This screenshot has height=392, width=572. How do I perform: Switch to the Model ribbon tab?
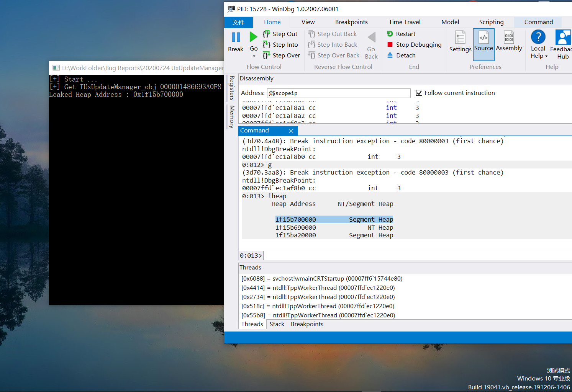point(450,22)
